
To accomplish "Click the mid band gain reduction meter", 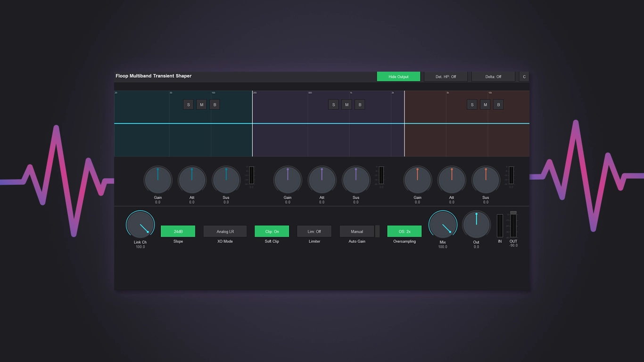I will pyautogui.click(x=381, y=175).
